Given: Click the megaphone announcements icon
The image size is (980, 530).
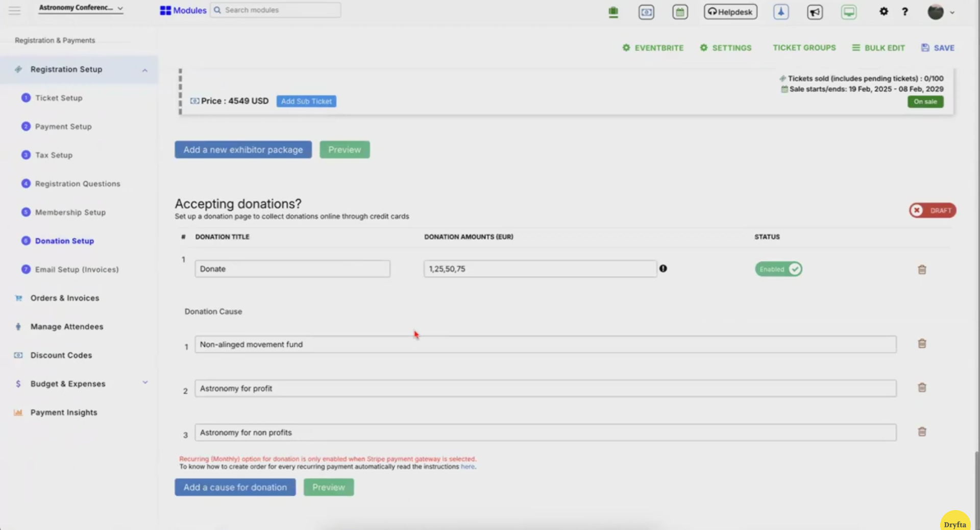Looking at the screenshot, I should (x=815, y=12).
